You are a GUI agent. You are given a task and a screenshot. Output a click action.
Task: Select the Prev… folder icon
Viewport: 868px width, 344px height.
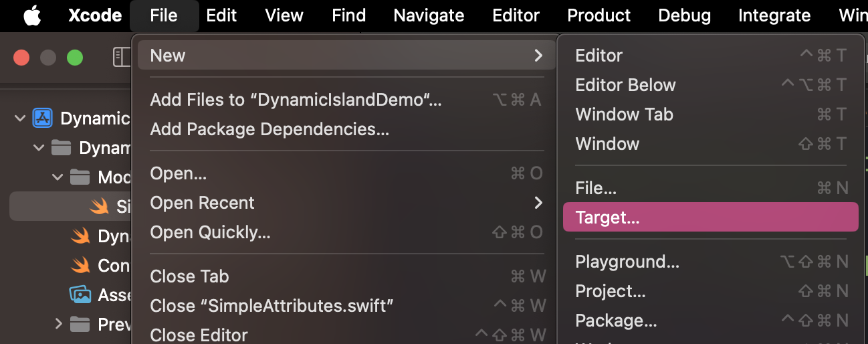pos(80,324)
